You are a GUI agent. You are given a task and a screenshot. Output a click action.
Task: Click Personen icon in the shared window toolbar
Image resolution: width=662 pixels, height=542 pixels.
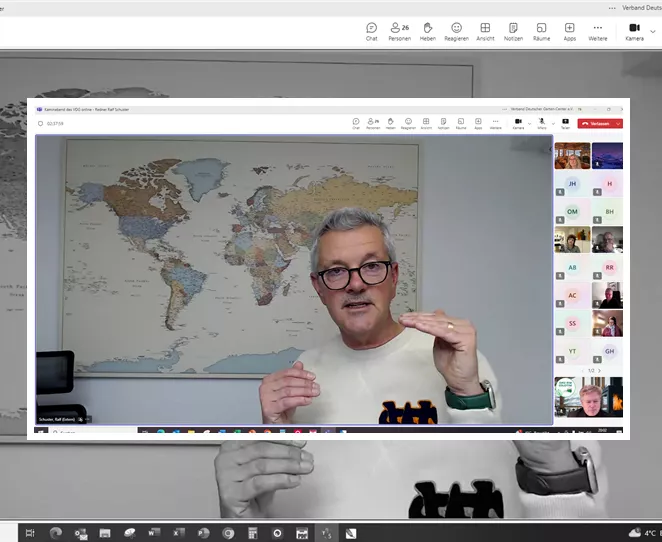pos(373,123)
